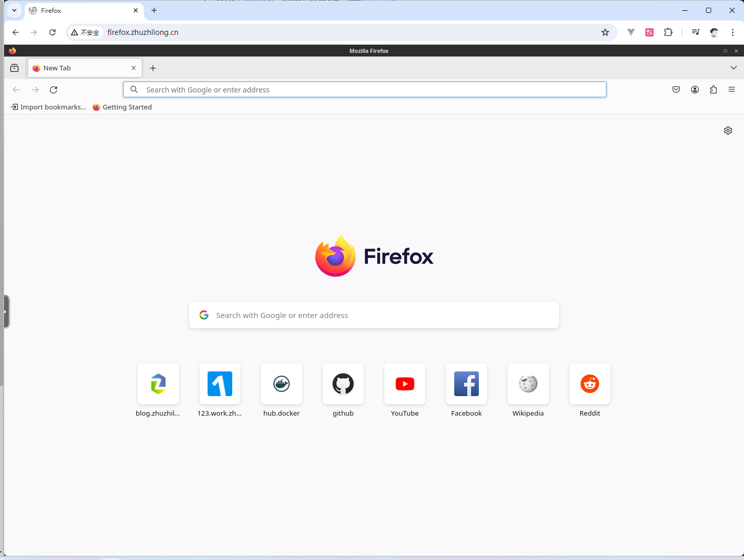Expand the left side panel handle

click(6, 311)
